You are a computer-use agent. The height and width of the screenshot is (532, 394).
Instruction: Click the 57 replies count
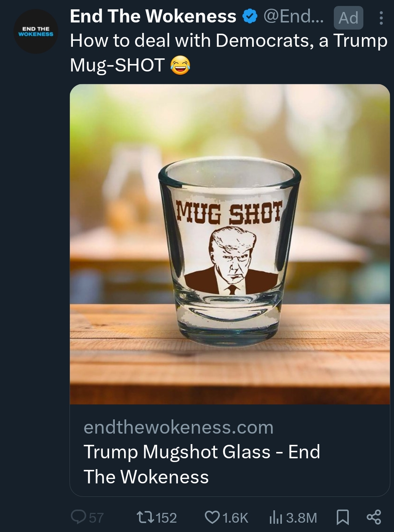[x=96, y=518]
